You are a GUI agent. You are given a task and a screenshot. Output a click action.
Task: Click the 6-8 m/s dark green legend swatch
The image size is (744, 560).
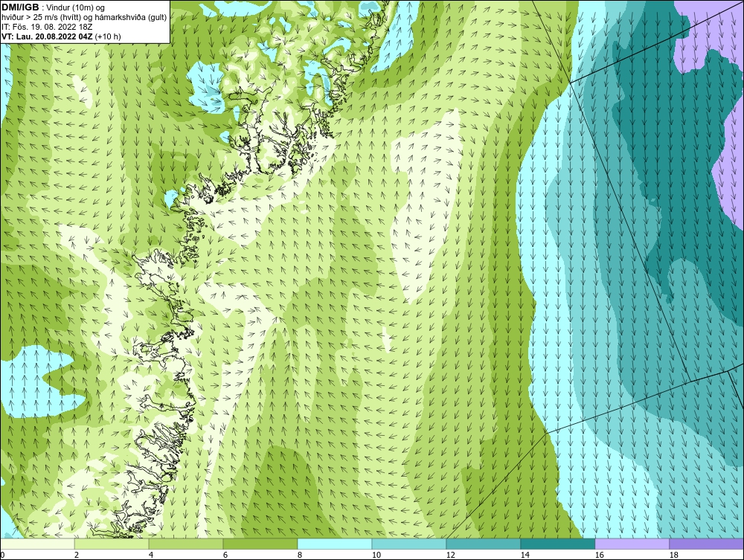click(260, 544)
